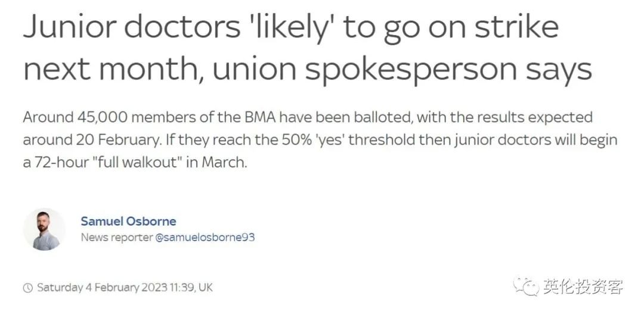Click 'UK' at the end of timestamp
The image size is (644, 315).
pos(205,288)
